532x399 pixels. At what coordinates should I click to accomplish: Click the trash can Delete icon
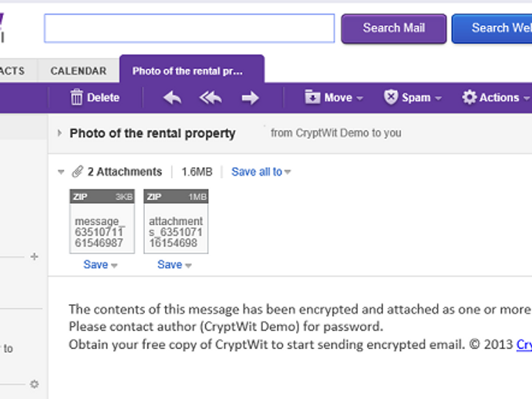76,98
